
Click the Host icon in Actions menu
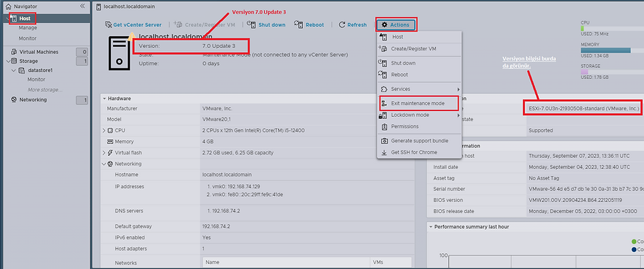pyautogui.click(x=384, y=37)
